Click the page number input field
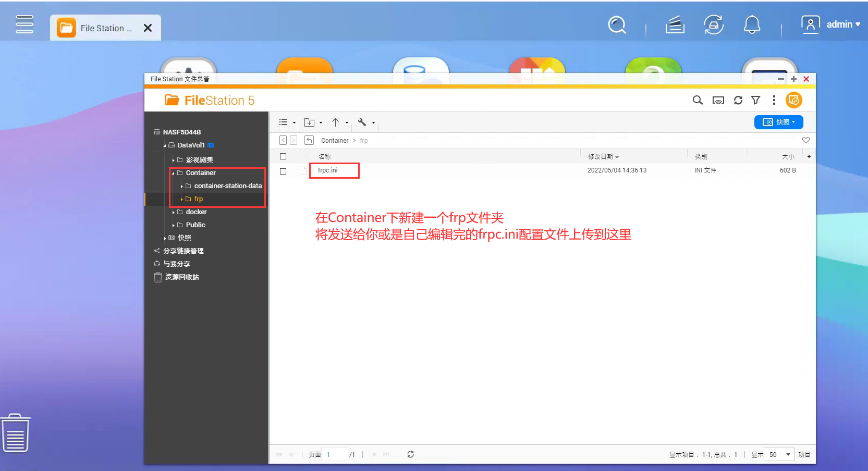The width and height of the screenshot is (868, 471). [x=335, y=454]
